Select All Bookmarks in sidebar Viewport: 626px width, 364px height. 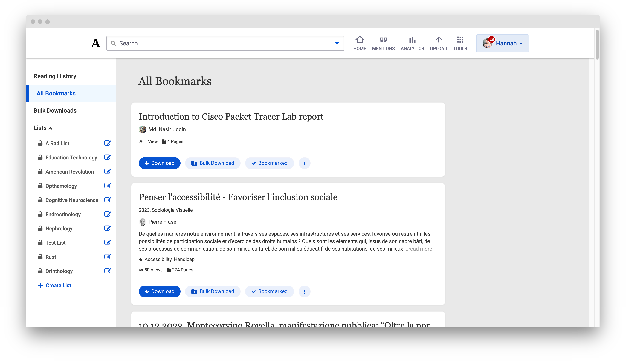[71, 94]
